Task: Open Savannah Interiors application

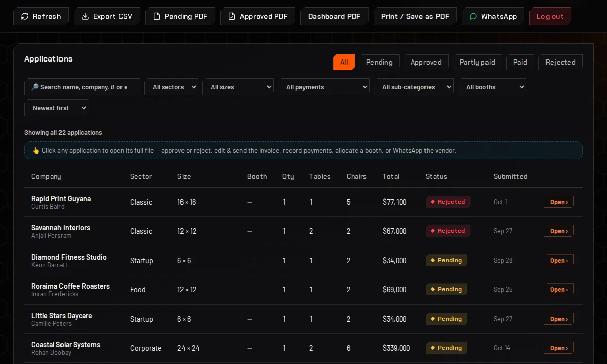Action: [559, 231]
